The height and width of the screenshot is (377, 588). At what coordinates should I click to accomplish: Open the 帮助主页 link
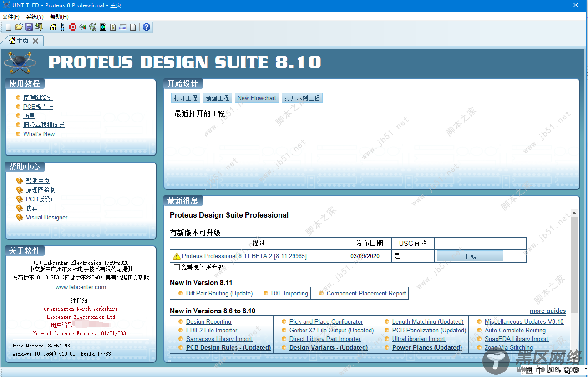point(38,181)
